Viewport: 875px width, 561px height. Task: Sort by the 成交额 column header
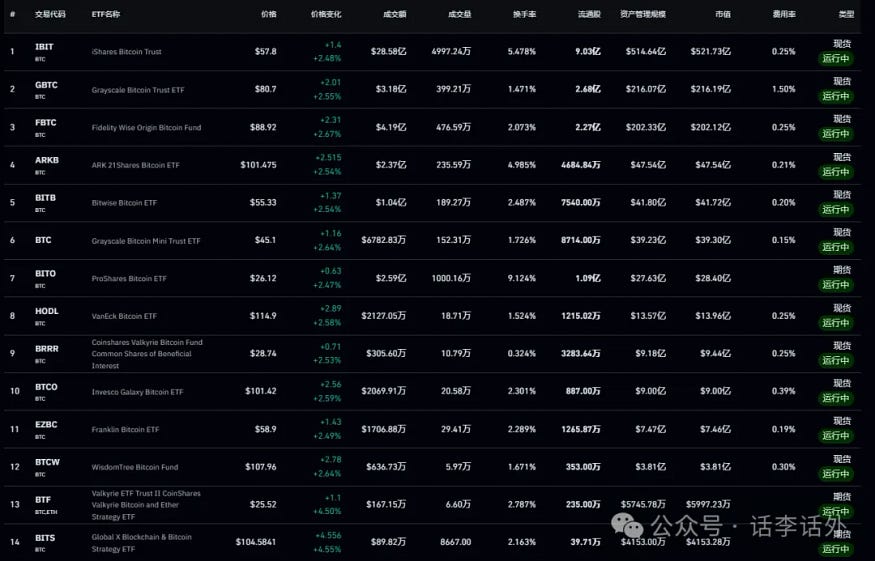click(x=395, y=14)
